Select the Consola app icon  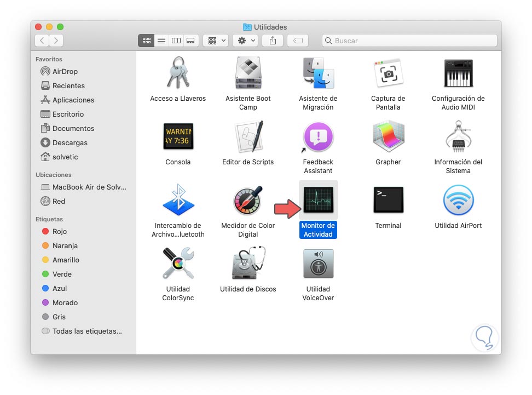click(178, 136)
